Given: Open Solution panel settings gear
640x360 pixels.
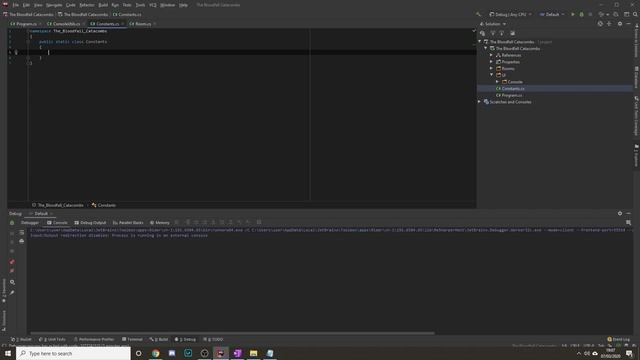Looking at the screenshot, I should click(x=620, y=24).
